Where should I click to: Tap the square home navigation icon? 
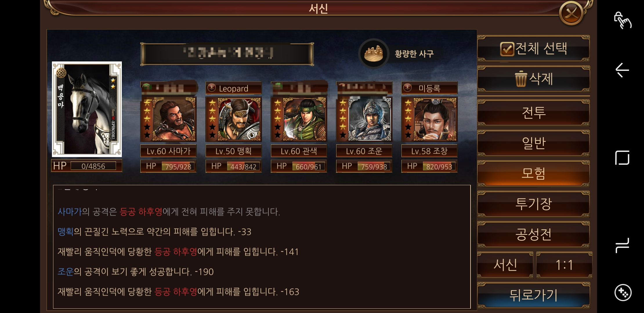point(622,158)
